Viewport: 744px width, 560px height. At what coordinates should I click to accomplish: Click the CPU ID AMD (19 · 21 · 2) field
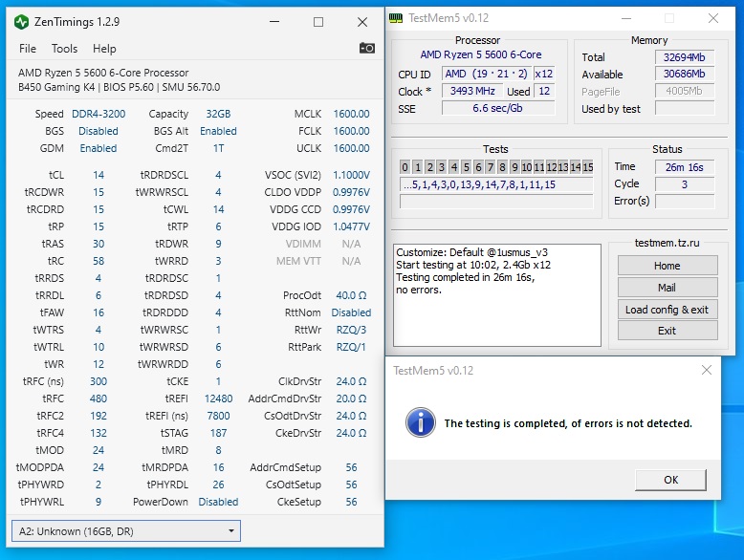[487, 74]
